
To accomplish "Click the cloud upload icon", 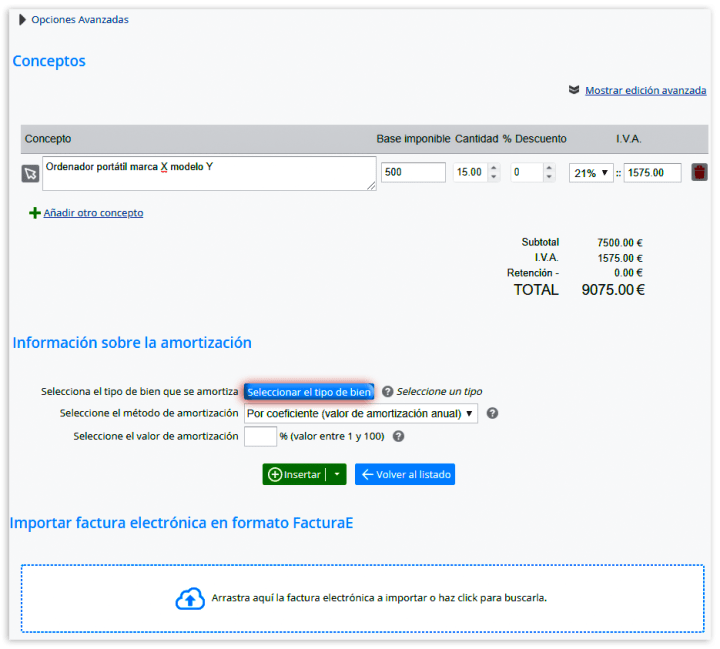I will pos(190,598).
